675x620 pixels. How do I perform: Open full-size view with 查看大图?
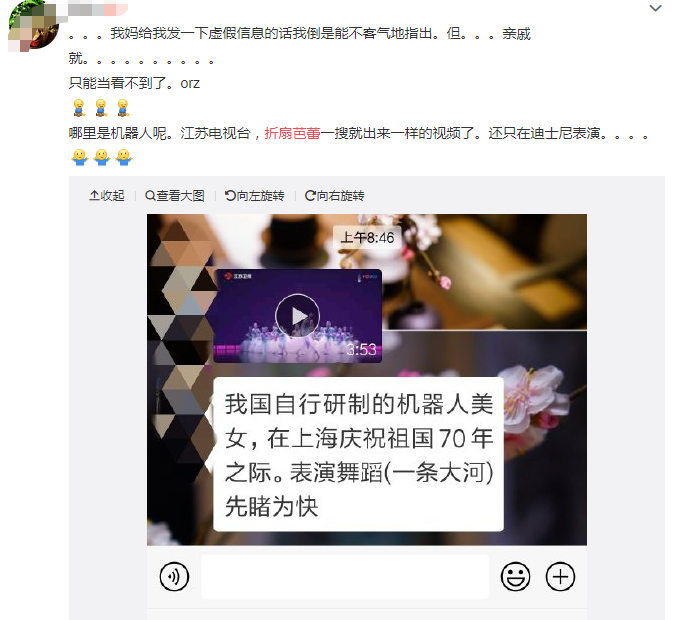point(175,196)
